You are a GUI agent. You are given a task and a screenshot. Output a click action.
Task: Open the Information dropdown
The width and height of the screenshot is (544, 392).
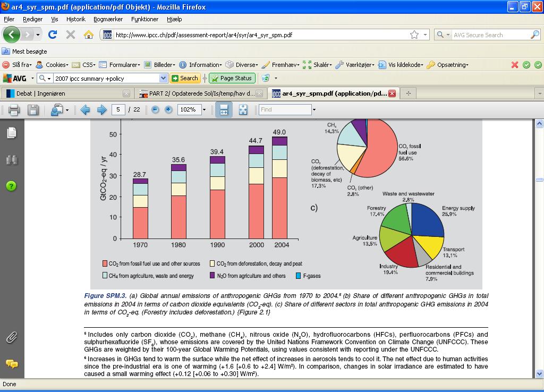coord(200,65)
